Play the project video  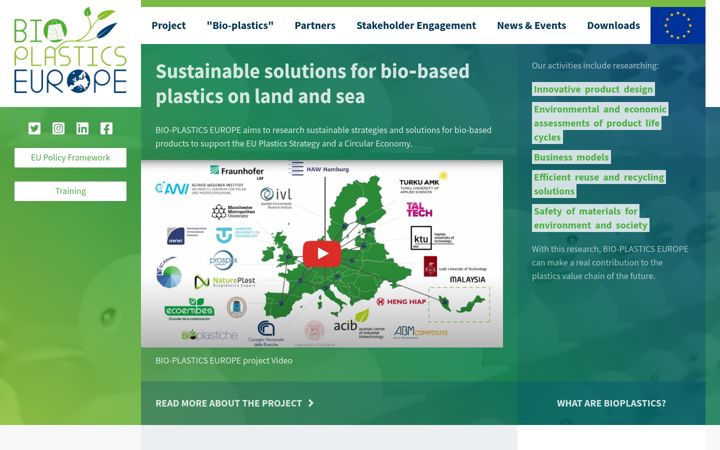coord(322,254)
